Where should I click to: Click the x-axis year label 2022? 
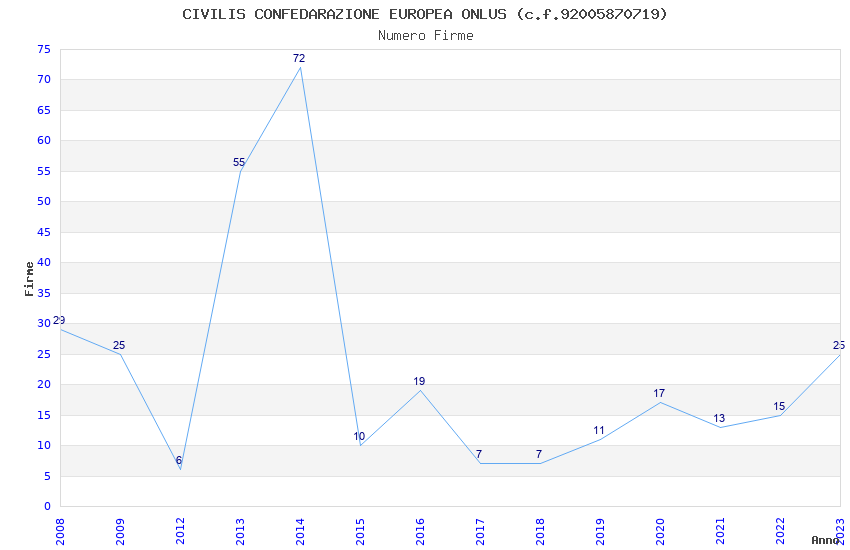point(780,531)
